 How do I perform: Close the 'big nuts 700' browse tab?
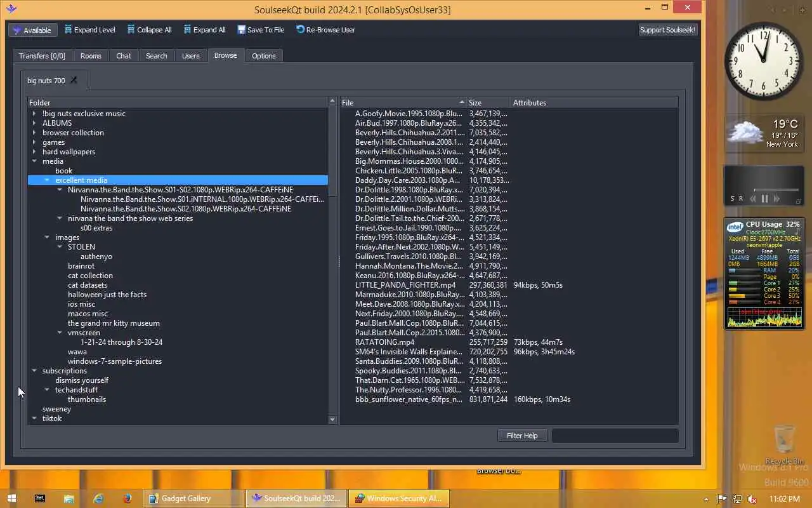(x=74, y=81)
